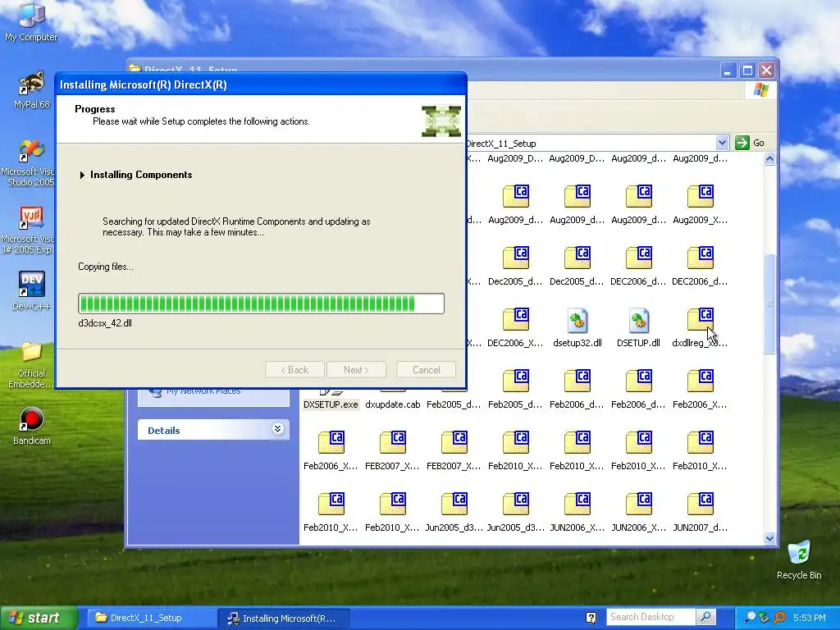Click the Installing Microsoft(R) DirectX(R) title bar
This screenshot has height=630, width=840.
(261, 84)
